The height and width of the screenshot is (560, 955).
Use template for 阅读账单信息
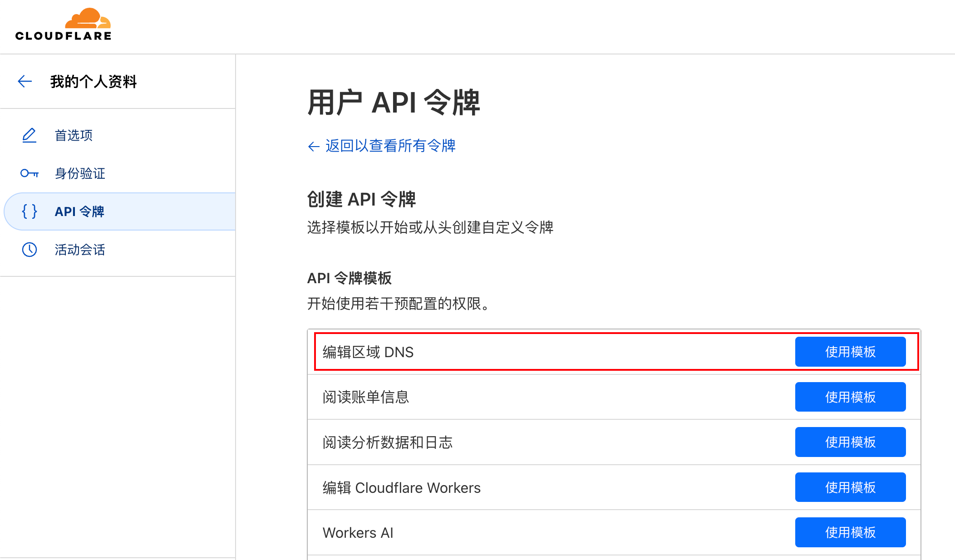point(850,397)
